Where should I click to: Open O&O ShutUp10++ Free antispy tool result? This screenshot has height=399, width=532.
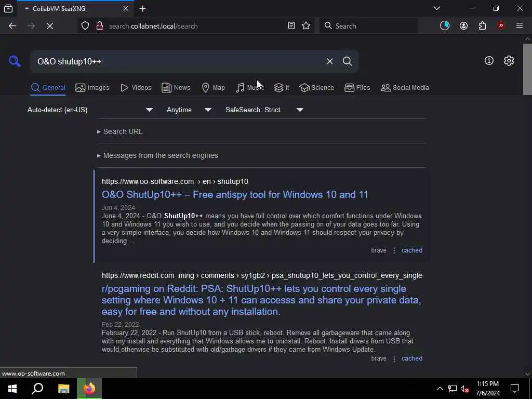coord(235,194)
